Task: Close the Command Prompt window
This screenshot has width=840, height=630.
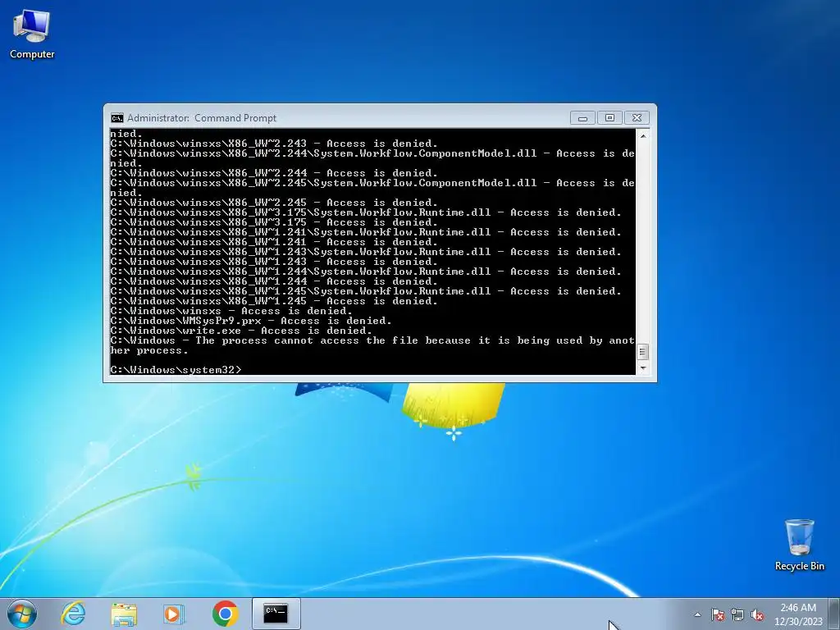Action: (637, 118)
